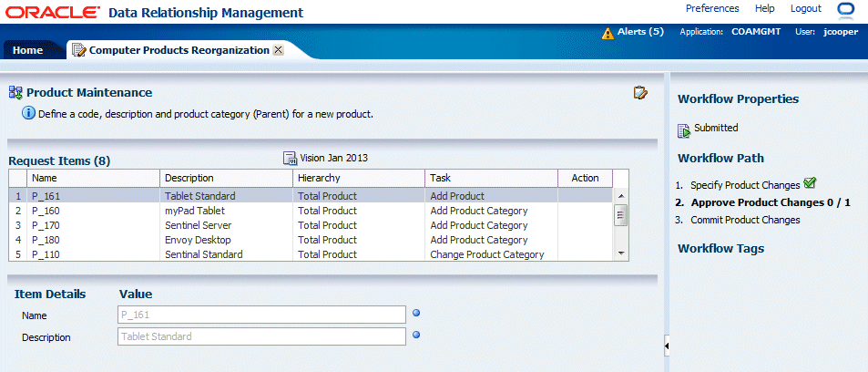Click the Vision Jan 2013 version icon
The image size is (868, 372).
coord(291,158)
